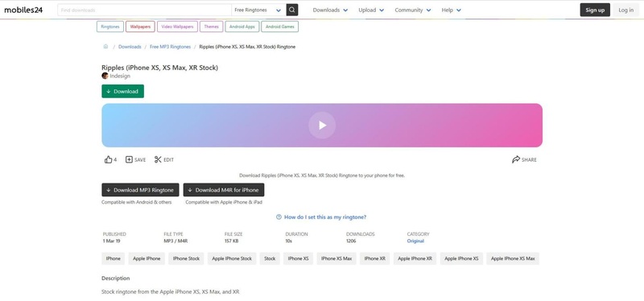Select the iPhone tag
Image resolution: width=644 pixels, height=301 pixels.
[114, 258]
